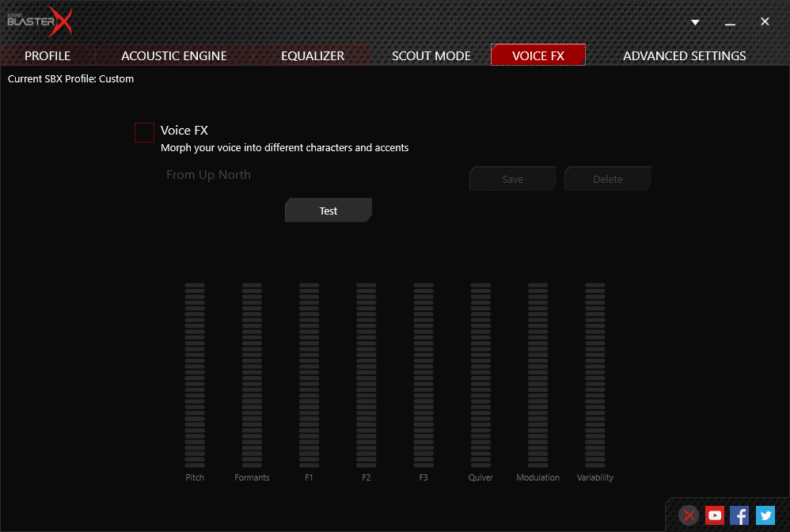Open the From Up North preset dropdown

tap(209, 175)
